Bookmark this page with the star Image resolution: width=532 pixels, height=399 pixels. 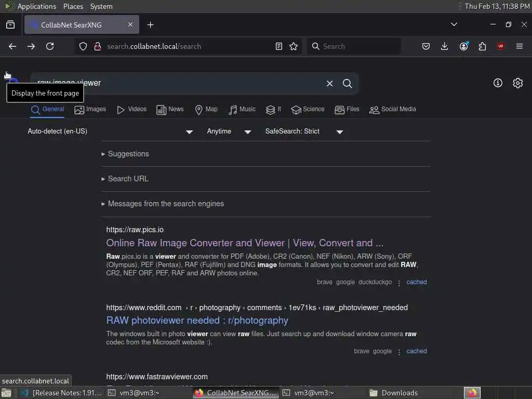tap(294, 46)
